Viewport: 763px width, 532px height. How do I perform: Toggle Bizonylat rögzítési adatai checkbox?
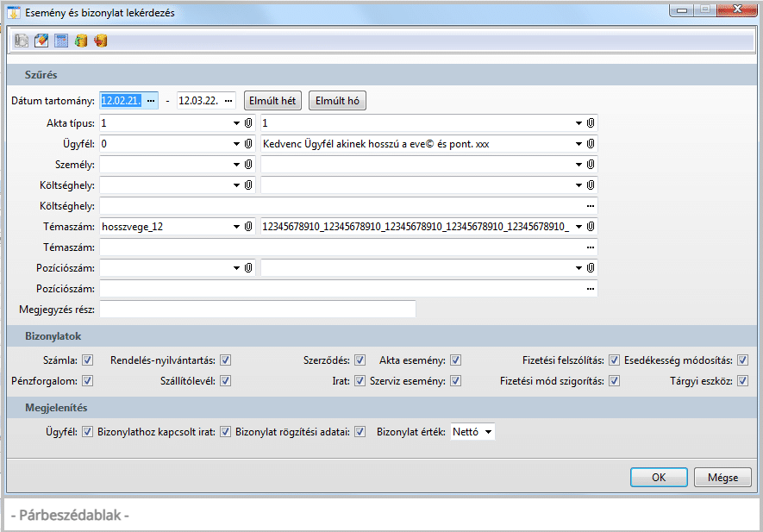[x=360, y=432]
